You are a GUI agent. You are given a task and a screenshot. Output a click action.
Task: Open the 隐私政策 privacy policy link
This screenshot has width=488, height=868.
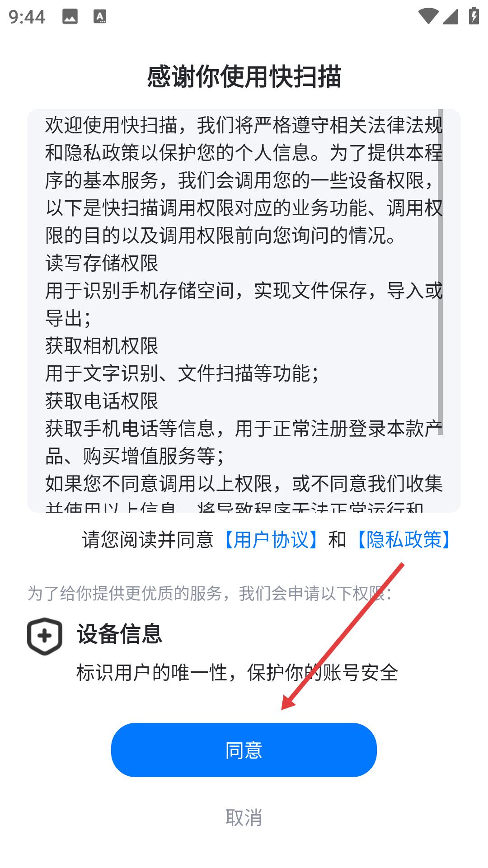tap(404, 539)
